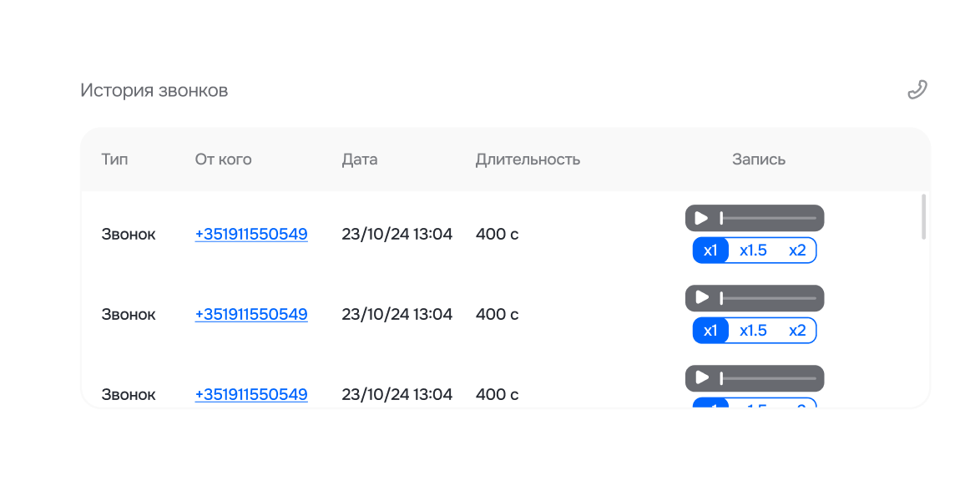Seek on the second recording progress bar
Viewport: 980px width, 486px height.
pyautogui.click(x=768, y=298)
